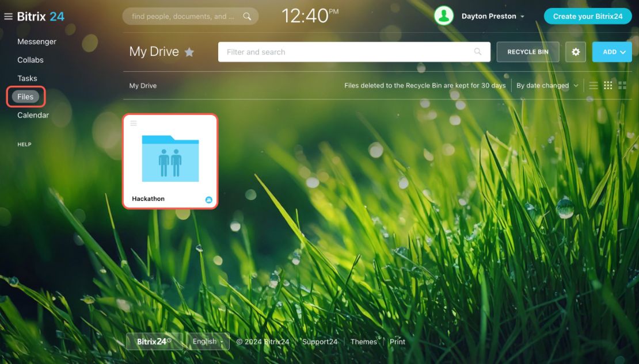The height and width of the screenshot is (364, 639).
Task: Switch to large tile view
Action: (x=622, y=86)
